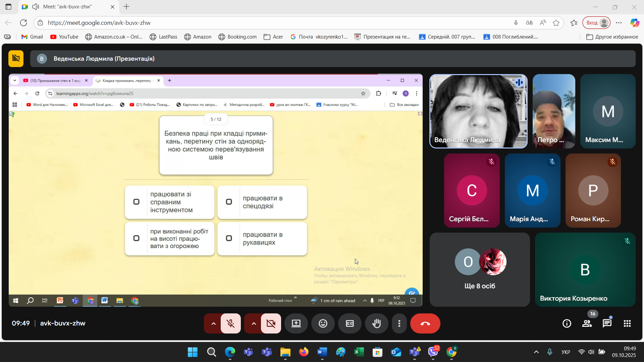Open the activities grid icon
644x362 pixels.
[x=627, y=323]
